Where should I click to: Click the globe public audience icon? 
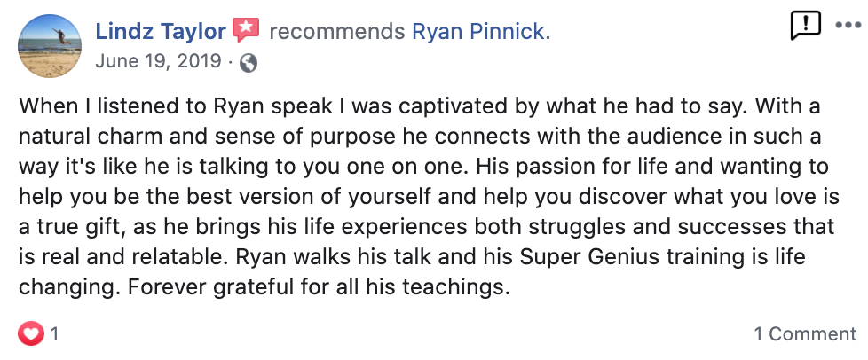click(249, 62)
